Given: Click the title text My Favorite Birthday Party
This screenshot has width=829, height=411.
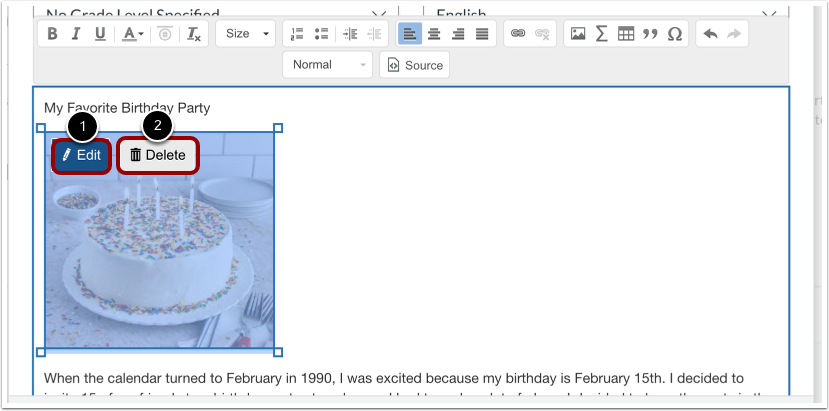Looking at the screenshot, I should point(127,108).
